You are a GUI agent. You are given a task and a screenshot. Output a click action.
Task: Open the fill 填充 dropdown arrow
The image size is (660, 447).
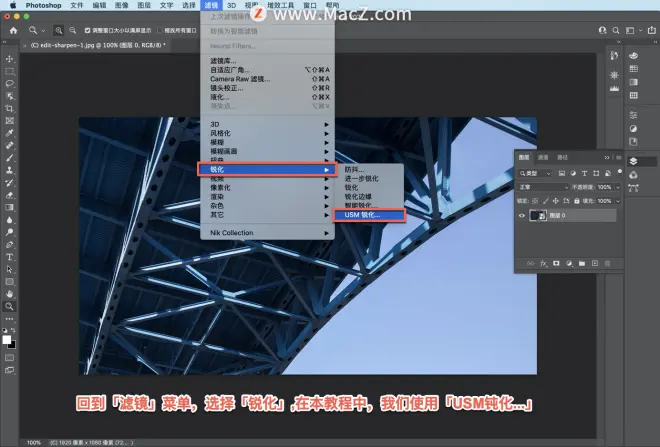click(x=618, y=201)
